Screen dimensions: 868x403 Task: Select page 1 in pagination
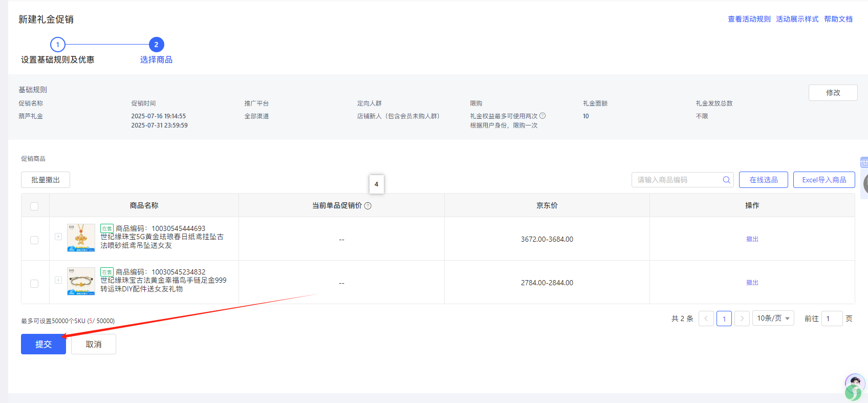click(724, 319)
